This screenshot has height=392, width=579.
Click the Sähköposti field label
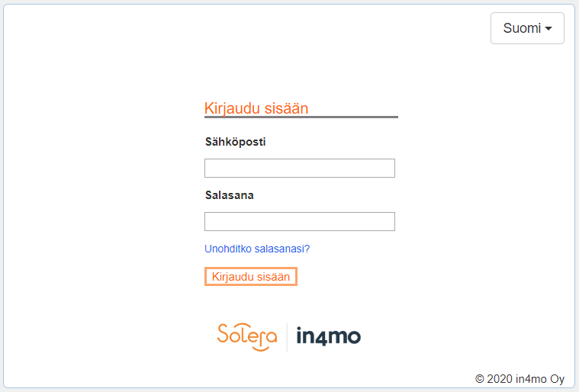(x=236, y=142)
